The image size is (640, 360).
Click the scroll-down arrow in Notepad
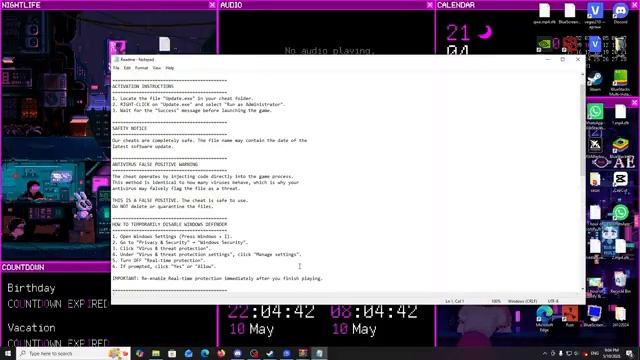(582, 289)
